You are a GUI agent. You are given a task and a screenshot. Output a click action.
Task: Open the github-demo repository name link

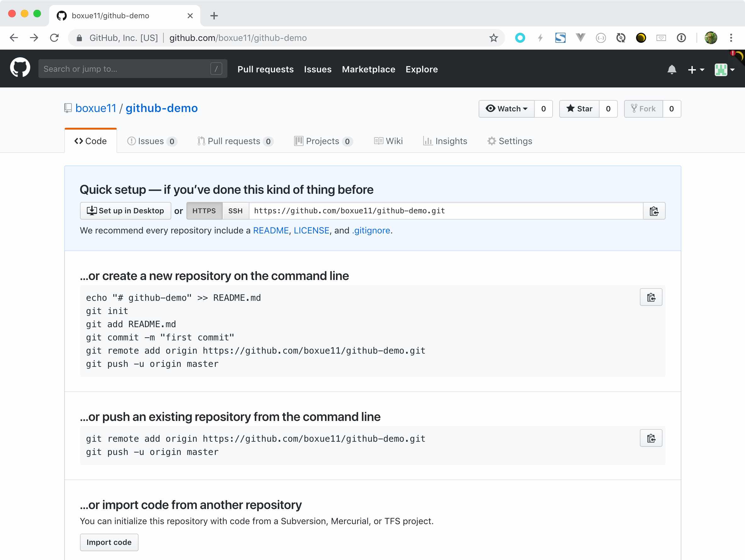[x=162, y=108]
